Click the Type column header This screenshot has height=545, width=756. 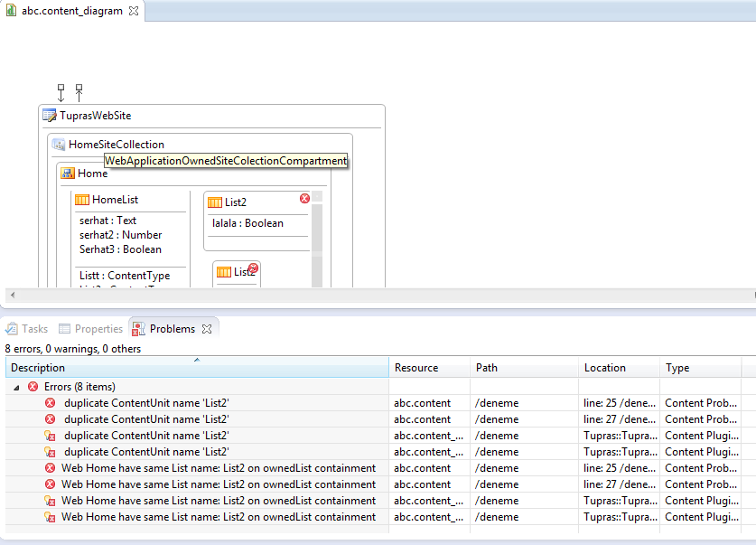[677, 368]
